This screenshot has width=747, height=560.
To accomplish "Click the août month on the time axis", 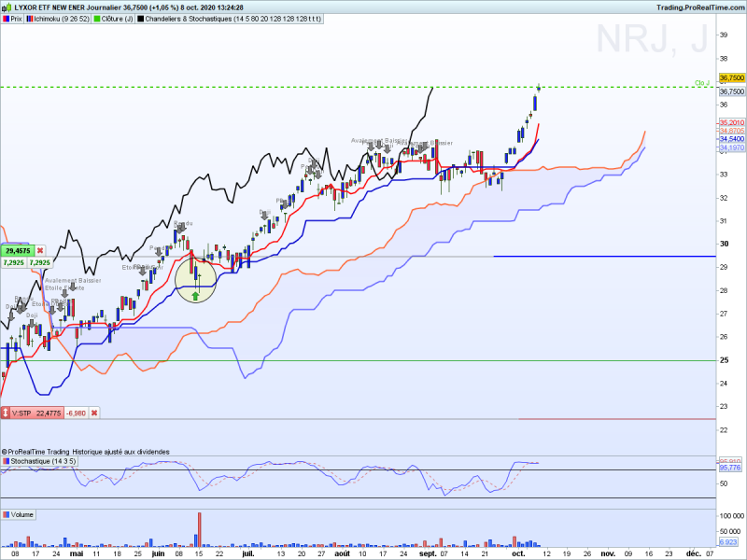I will [342, 553].
